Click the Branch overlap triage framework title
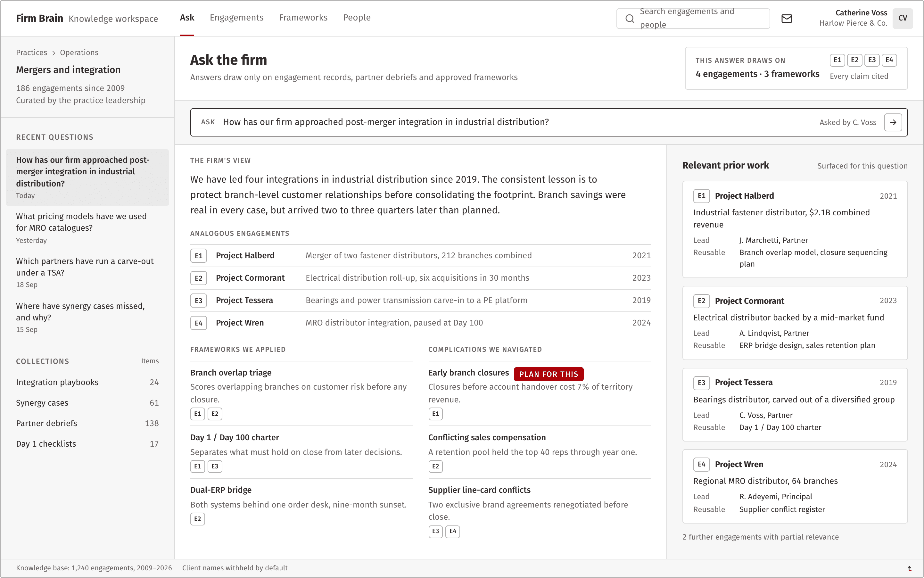 pyautogui.click(x=231, y=373)
